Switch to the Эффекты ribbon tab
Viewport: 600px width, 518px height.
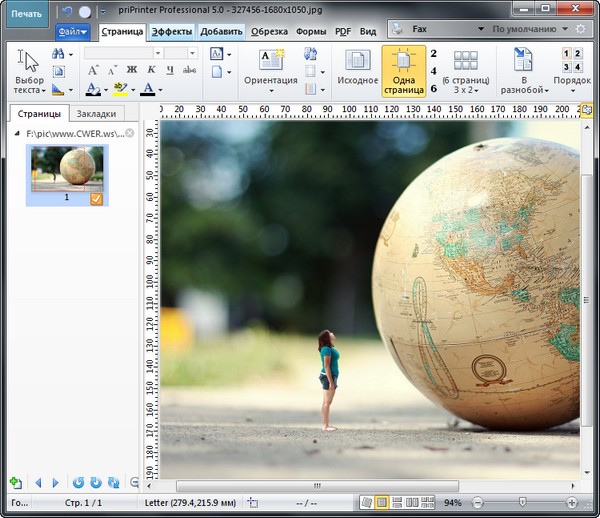pos(171,31)
